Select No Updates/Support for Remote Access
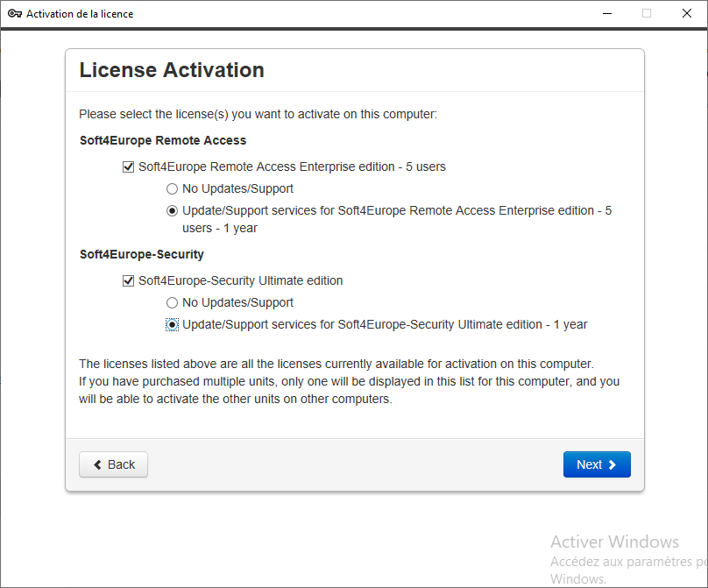The height and width of the screenshot is (588, 708). coord(172,188)
